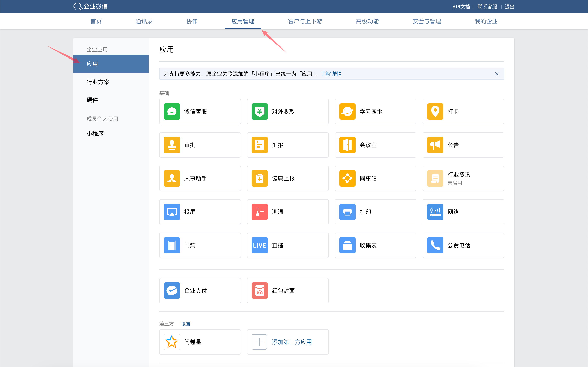Image resolution: width=588 pixels, height=367 pixels.
Task: Open the 审批 stamp app icon
Action: coord(172,145)
